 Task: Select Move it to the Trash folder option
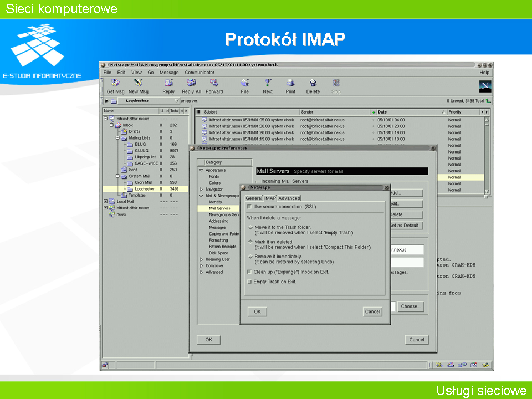pyautogui.click(x=250, y=227)
